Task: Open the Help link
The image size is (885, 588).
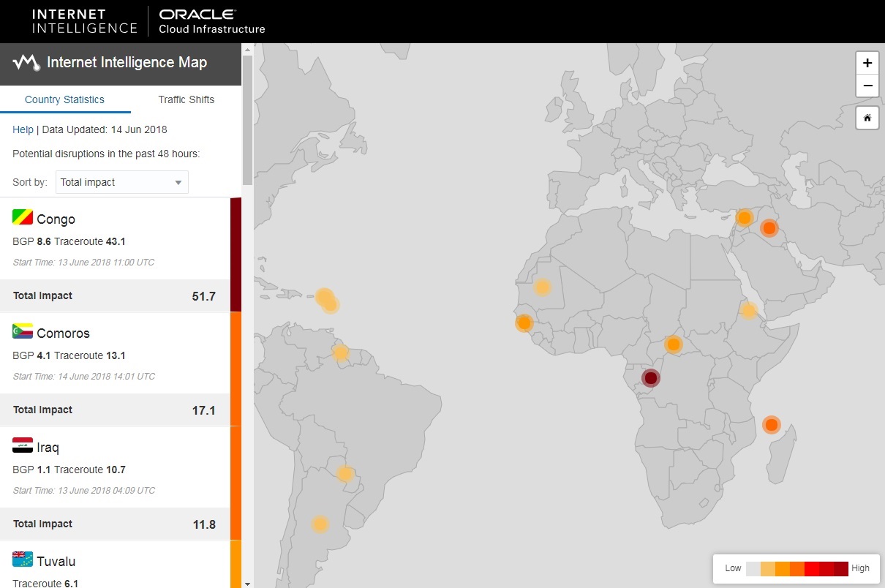Action: click(x=23, y=129)
